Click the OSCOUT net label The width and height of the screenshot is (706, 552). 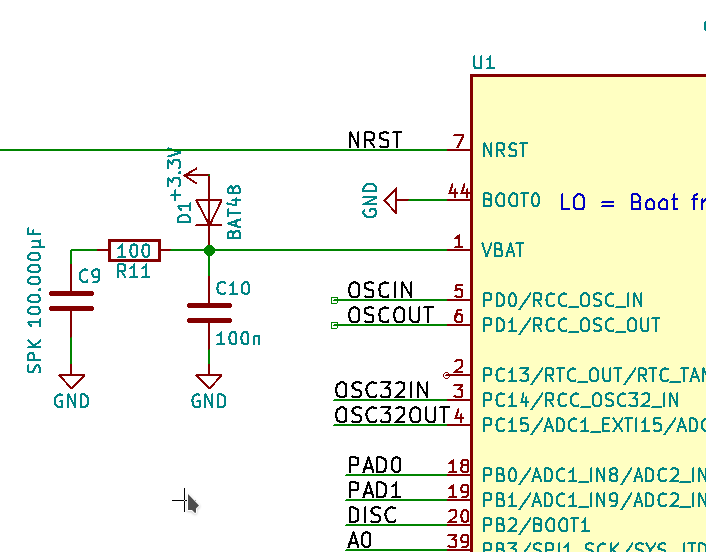(390, 315)
